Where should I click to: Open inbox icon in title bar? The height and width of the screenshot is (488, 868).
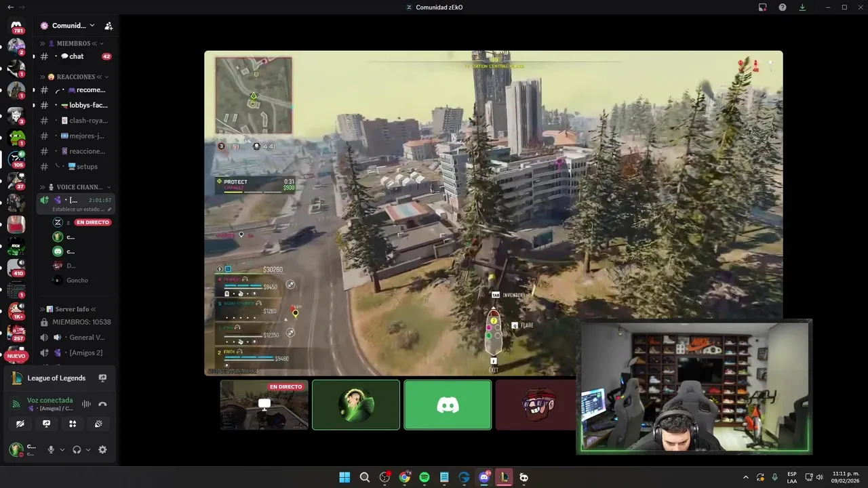763,7
